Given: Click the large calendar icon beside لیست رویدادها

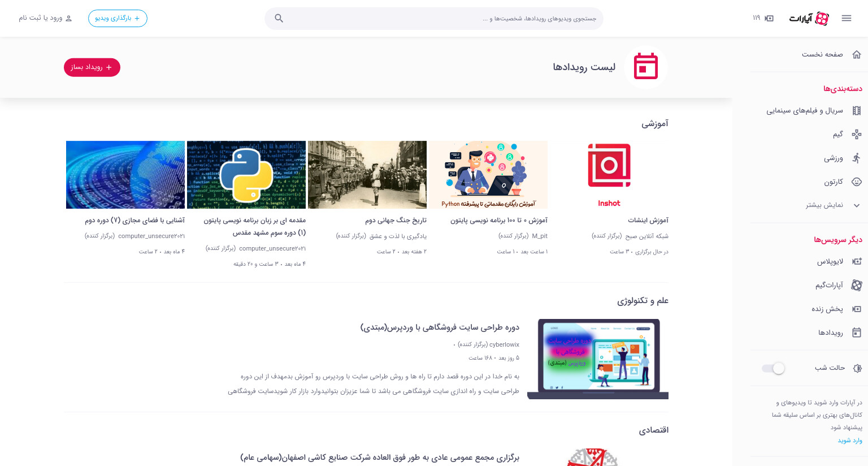Looking at the screenshot, I should coord(646,67).
